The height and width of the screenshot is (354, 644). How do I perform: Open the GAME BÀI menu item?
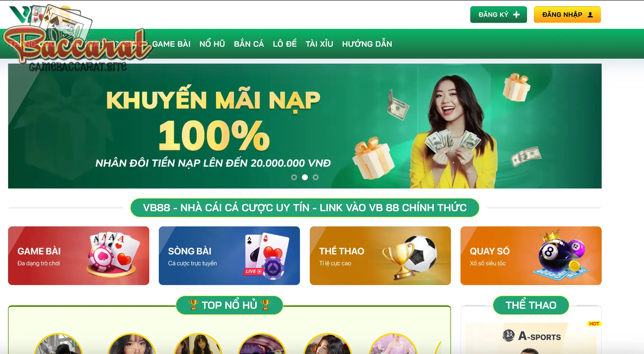(171, 44)
